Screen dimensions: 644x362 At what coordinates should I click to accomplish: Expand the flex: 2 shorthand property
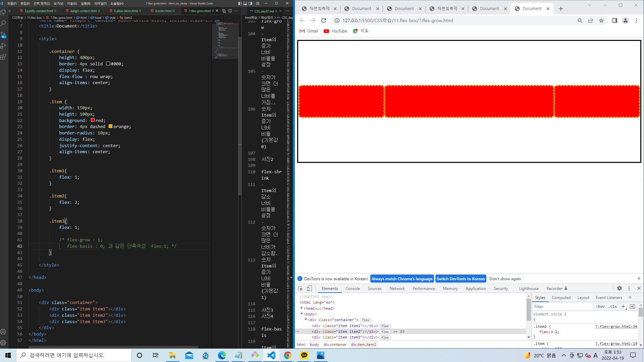pos(552,332)
